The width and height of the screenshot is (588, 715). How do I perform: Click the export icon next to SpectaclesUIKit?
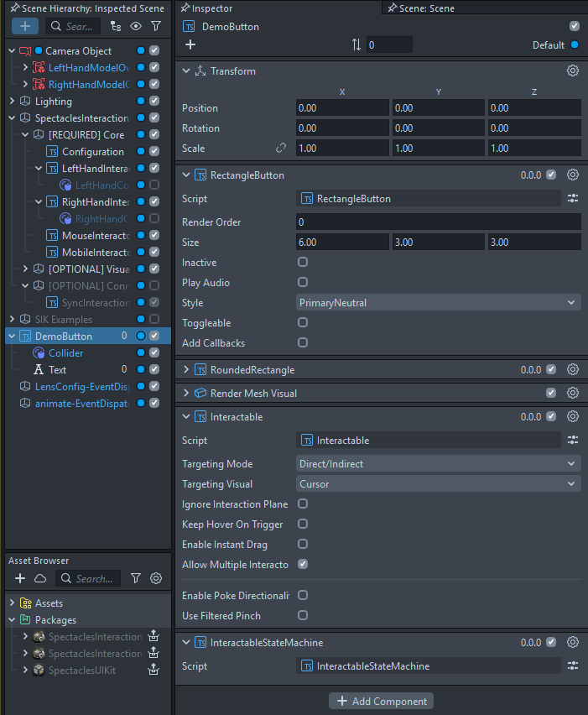click(154, 670)
